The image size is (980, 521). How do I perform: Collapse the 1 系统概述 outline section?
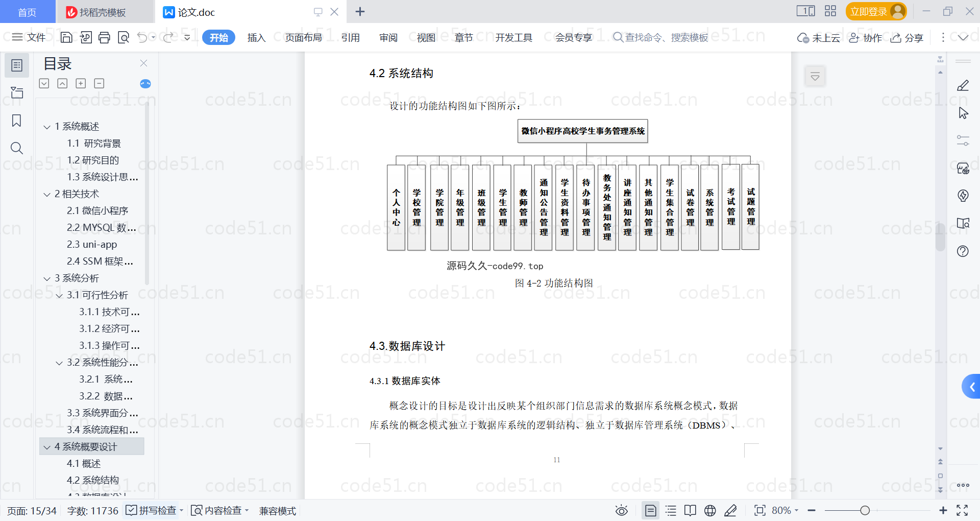pyautogui.click(x=47, y=127)
